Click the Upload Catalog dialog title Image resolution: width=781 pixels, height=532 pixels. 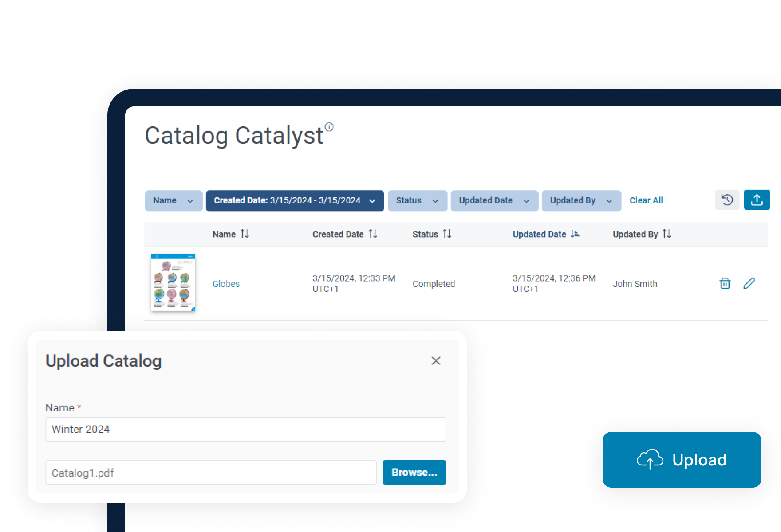(x=103, y=361)
